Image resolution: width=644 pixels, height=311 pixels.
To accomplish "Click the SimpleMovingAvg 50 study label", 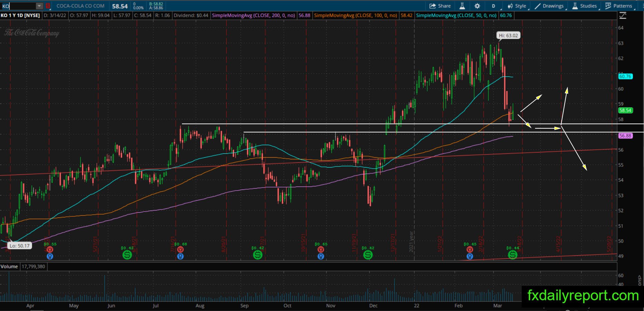I will (456, 15).
